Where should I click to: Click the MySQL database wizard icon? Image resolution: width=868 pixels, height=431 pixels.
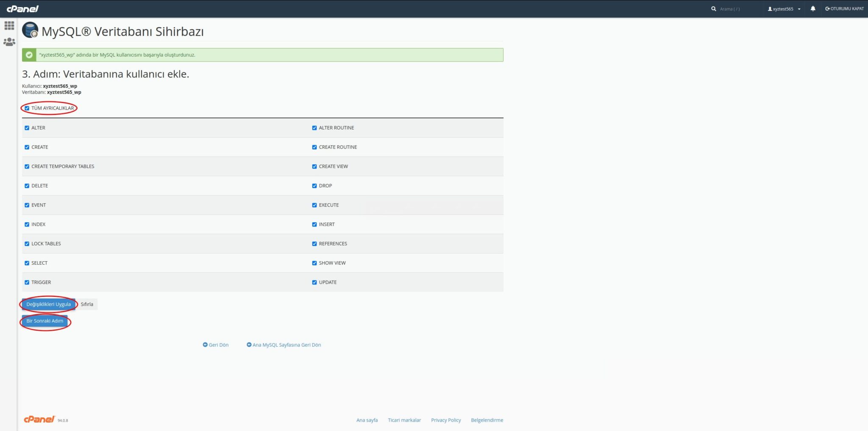click(30, 30)
